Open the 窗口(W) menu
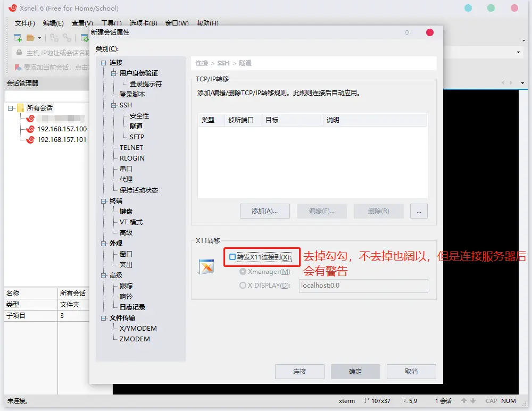Image resolution: width=532 pixels, height=411 pixels. point(177,23)
